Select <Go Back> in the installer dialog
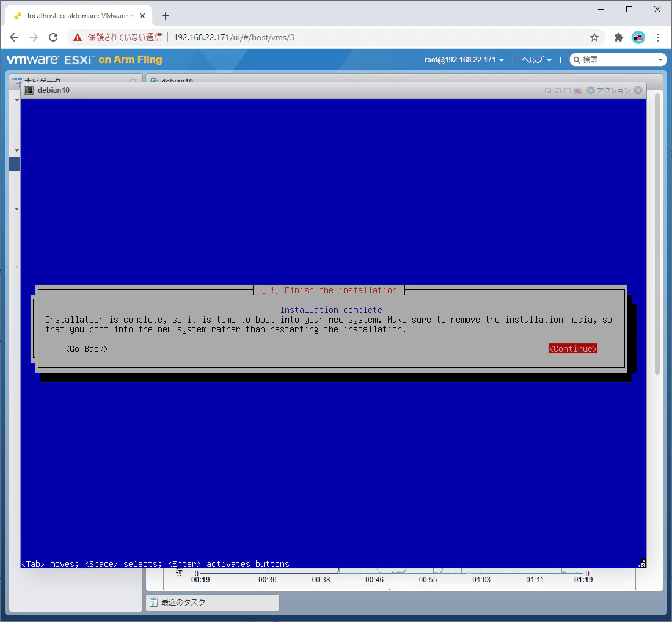 tap(87, 349)
